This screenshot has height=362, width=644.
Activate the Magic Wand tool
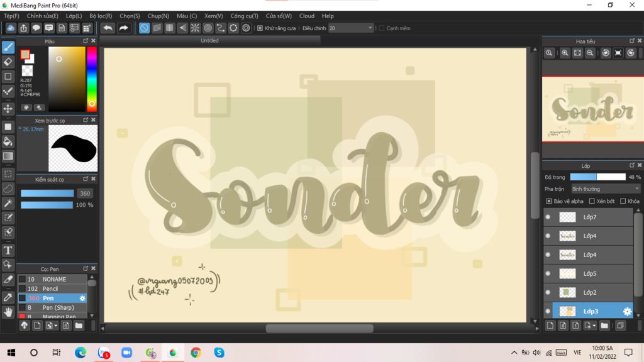click(8, 203)
